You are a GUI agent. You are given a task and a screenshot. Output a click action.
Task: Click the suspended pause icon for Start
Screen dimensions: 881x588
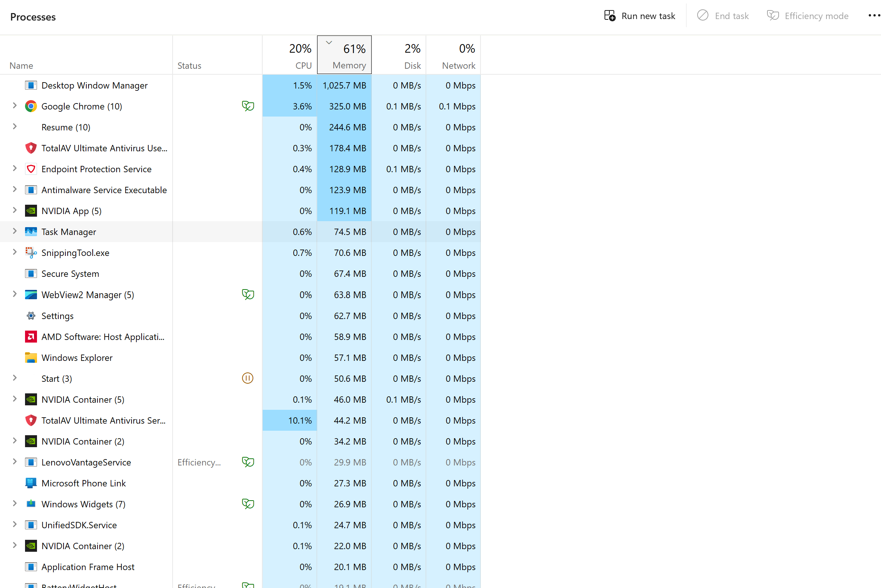coord(248,378)
